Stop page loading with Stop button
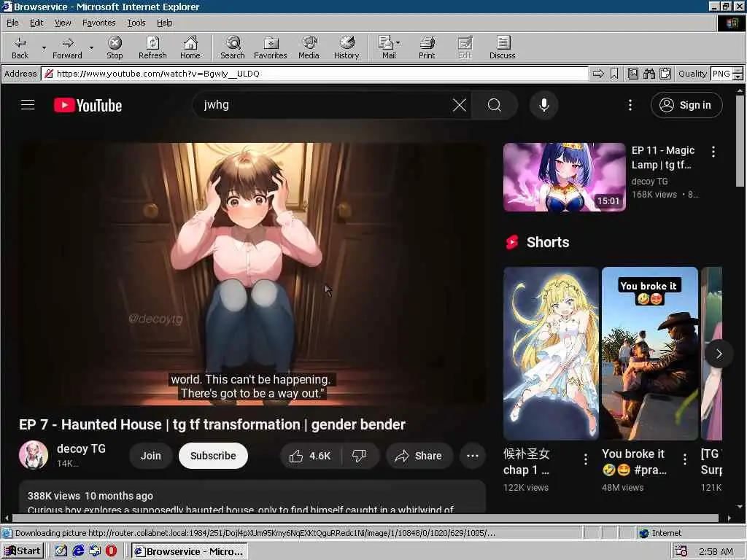 tap(115, 47)
